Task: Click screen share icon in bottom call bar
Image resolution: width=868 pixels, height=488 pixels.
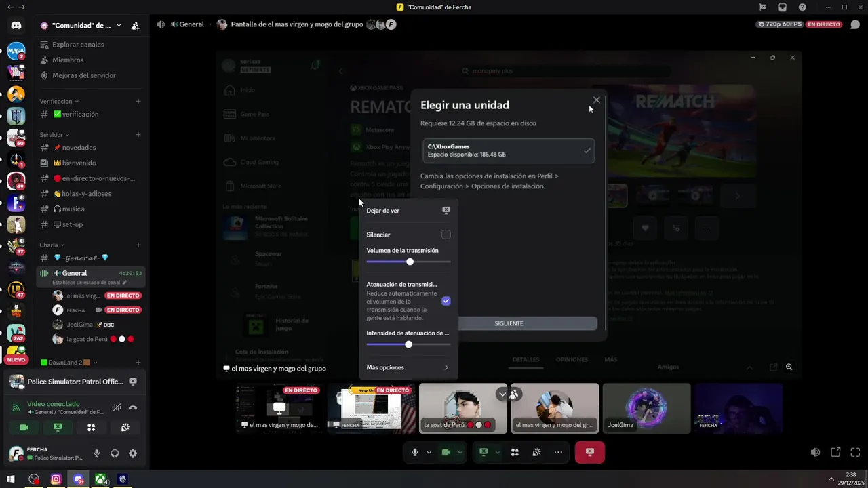Action: click(484, 452)
